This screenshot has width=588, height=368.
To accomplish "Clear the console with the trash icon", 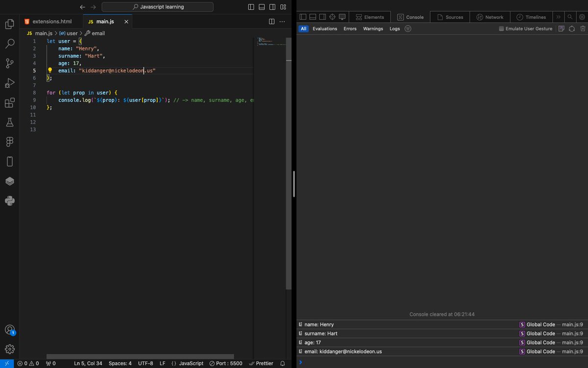I will coord(583,28).
